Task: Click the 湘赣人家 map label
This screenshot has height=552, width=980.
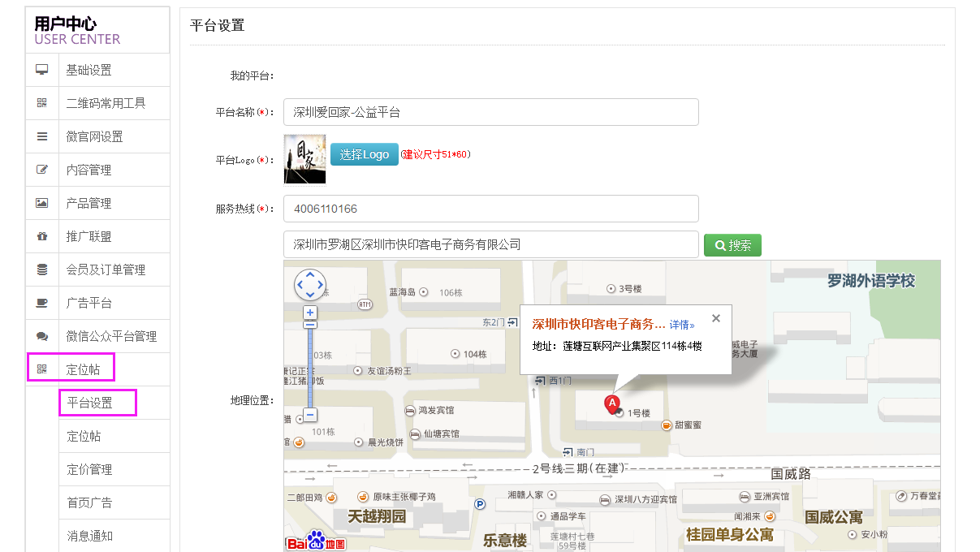Action: click(525, 494)
